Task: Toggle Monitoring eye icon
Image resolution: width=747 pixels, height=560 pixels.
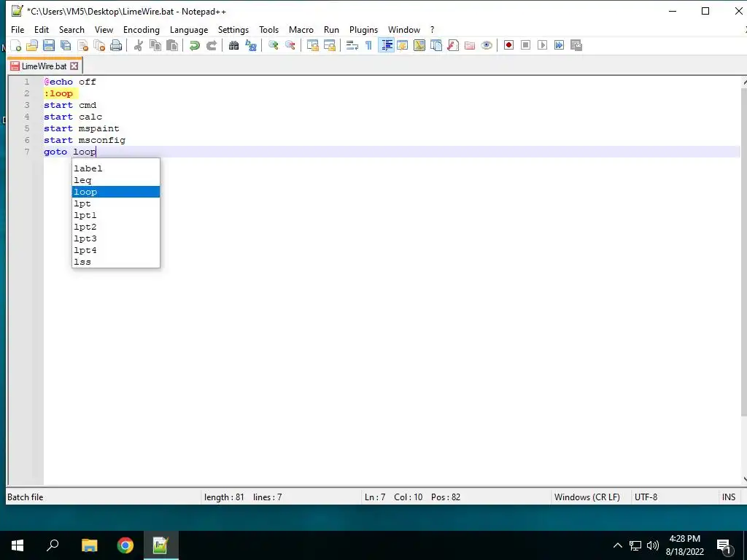Action: [x=487, y=46]
